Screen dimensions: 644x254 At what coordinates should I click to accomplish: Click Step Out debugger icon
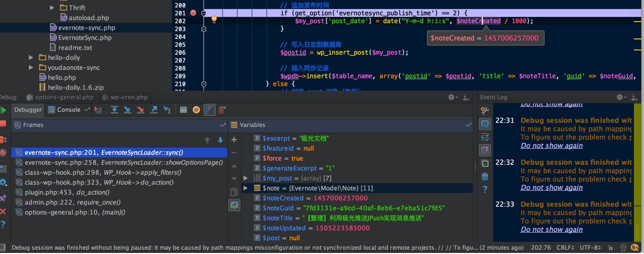[154, 110]
